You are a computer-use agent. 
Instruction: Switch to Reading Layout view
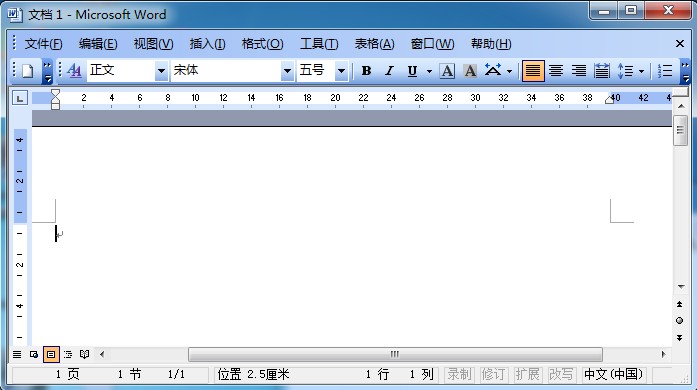[84, 354]
